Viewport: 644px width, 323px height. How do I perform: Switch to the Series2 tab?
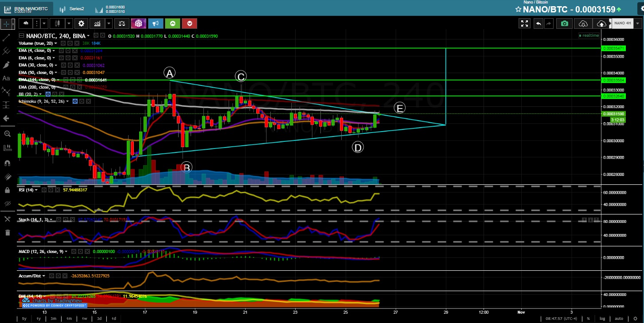click(72, 9)
